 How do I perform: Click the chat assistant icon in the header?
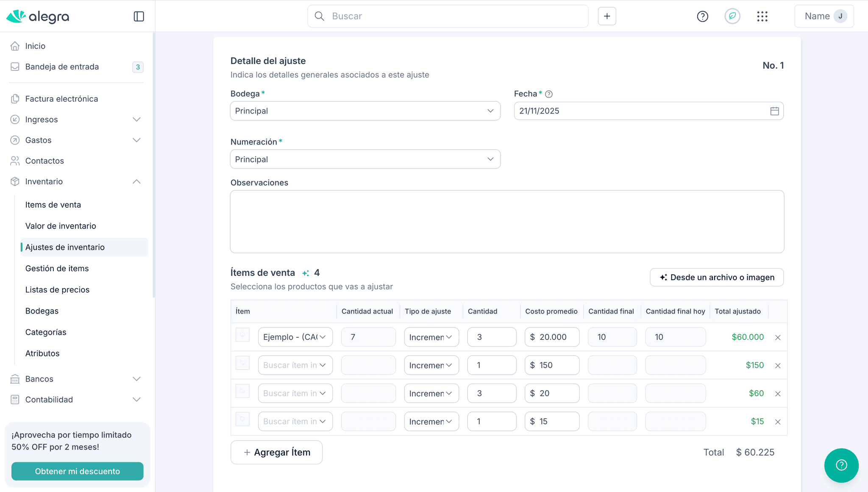pyautogui.click(x=732, y=17)
